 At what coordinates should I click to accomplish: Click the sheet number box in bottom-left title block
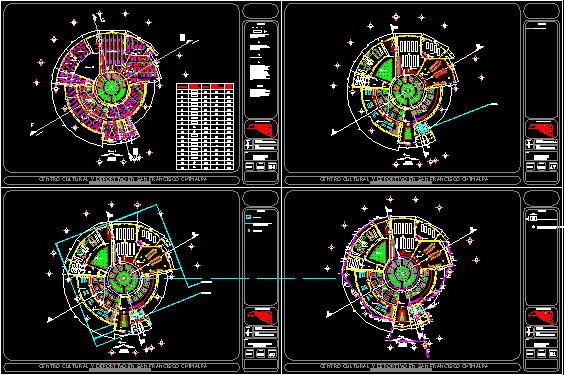point(272,354)
